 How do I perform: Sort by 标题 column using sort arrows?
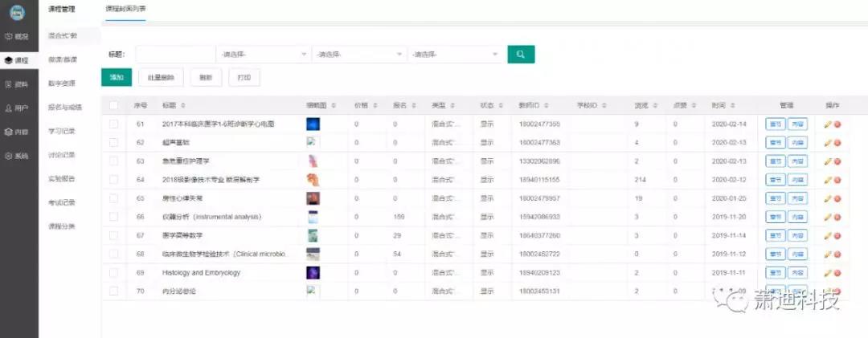coord(182,106)
